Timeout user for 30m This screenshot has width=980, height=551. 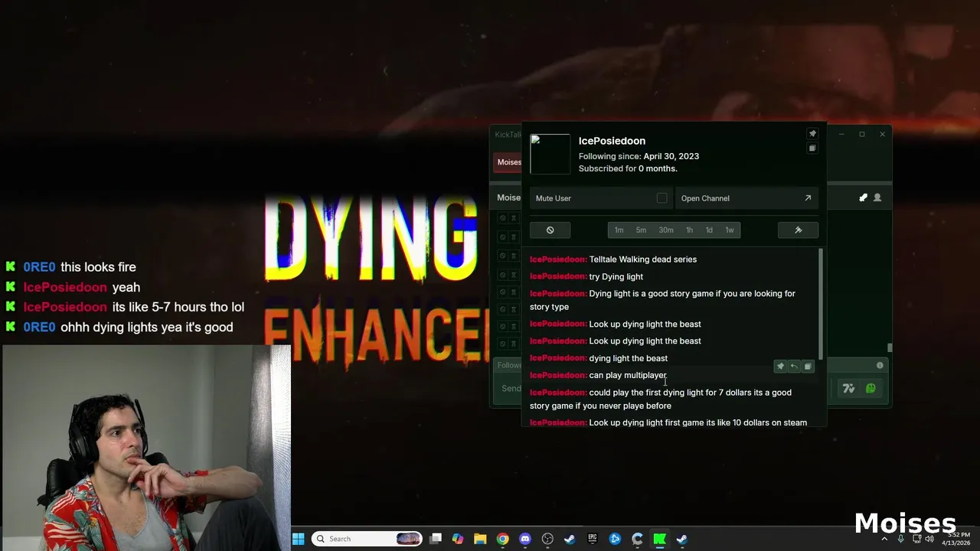666,230
